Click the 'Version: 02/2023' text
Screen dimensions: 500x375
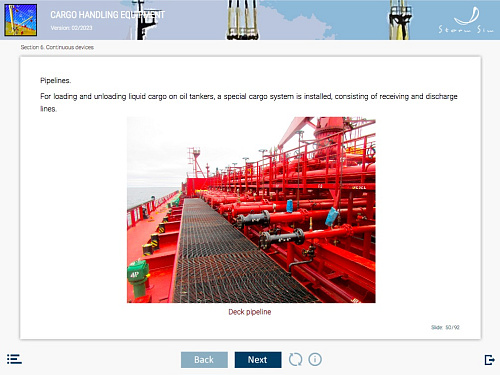coord(72,28)
